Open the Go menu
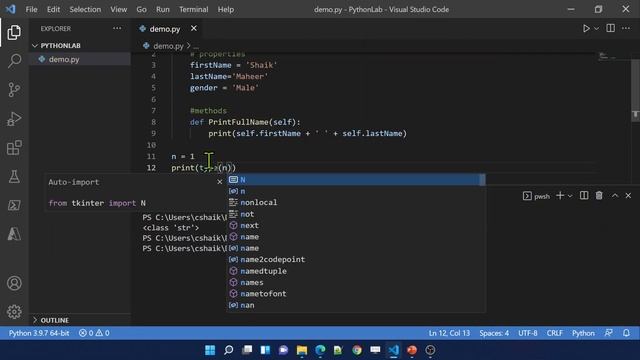 pyautogui.click(x=141, y=9)
